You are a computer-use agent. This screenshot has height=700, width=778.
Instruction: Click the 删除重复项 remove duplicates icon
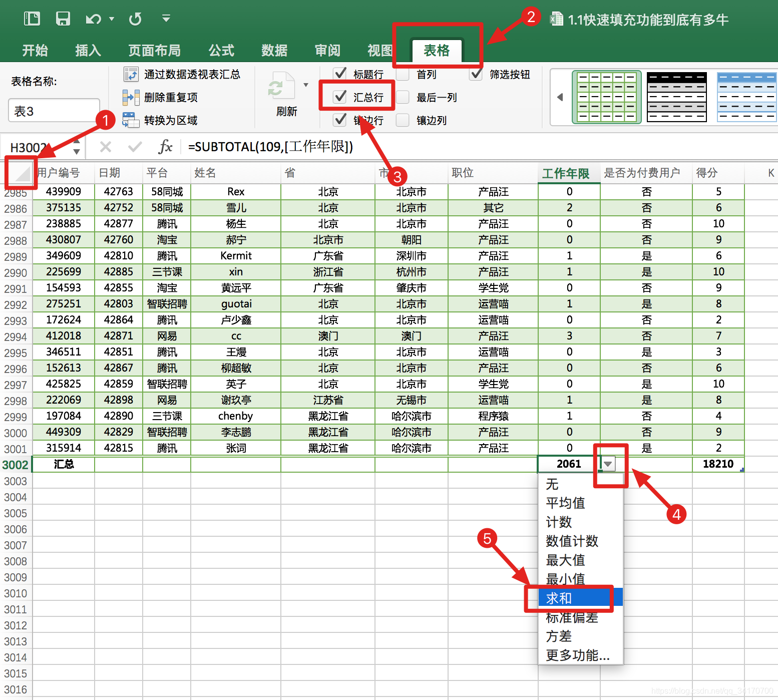(131, 97)
